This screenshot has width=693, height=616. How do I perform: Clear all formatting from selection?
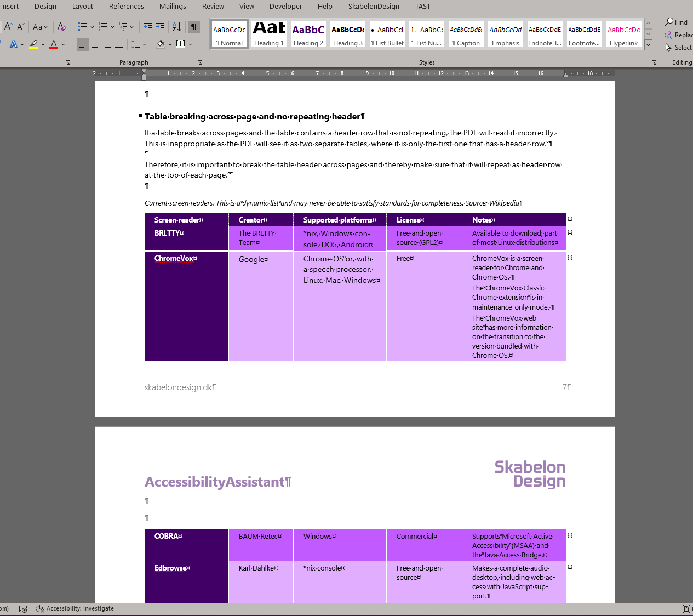61,26
